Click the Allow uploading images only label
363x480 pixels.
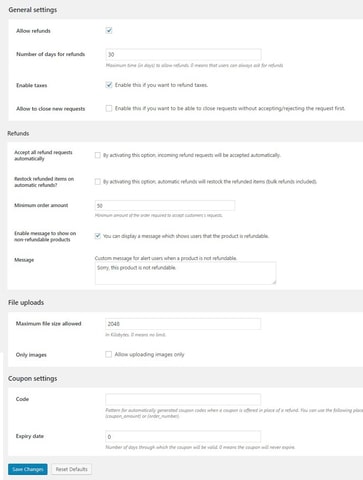click(x=149, y=354)
